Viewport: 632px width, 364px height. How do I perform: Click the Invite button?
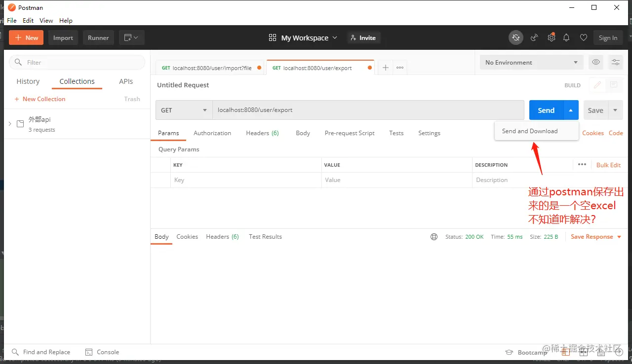363,37
